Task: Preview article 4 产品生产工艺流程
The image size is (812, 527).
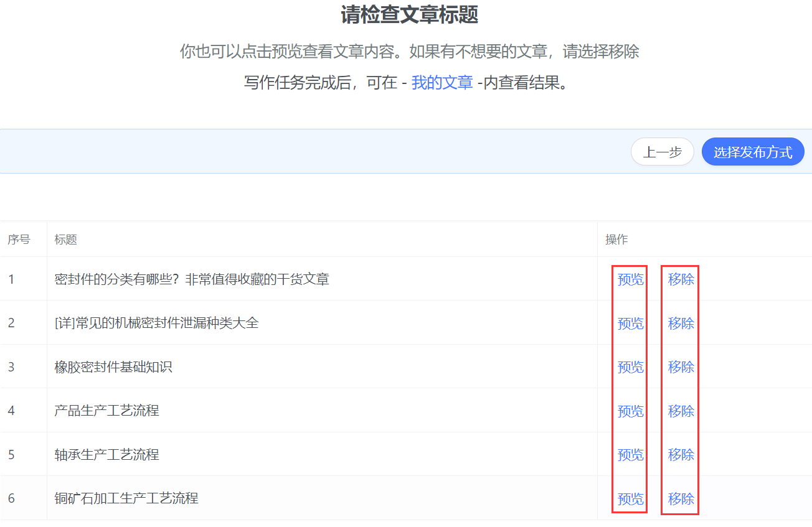Action: (630, 411)
